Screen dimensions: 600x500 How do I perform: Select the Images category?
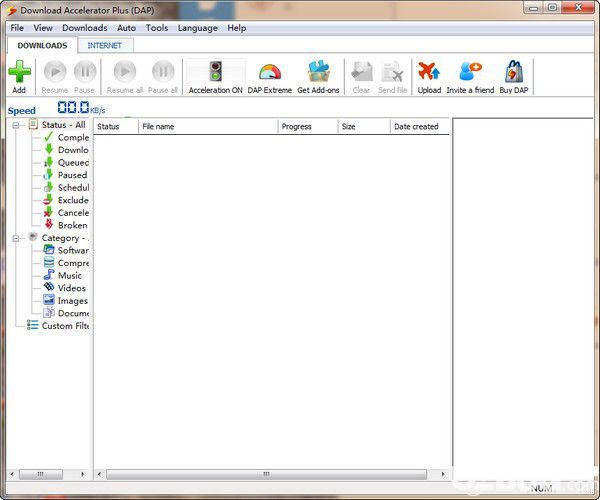pos(73,301)
